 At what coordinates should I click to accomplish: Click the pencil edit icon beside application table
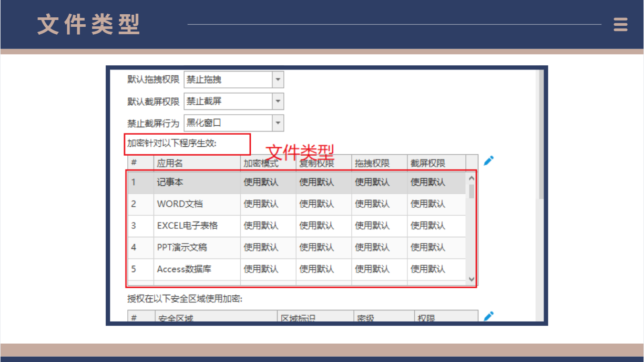pos(488,161)
